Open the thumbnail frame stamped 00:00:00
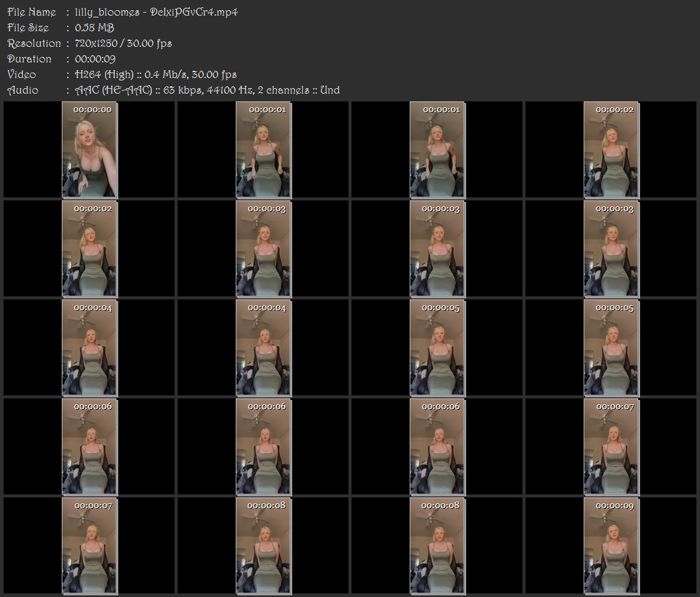 pos(89,149)
